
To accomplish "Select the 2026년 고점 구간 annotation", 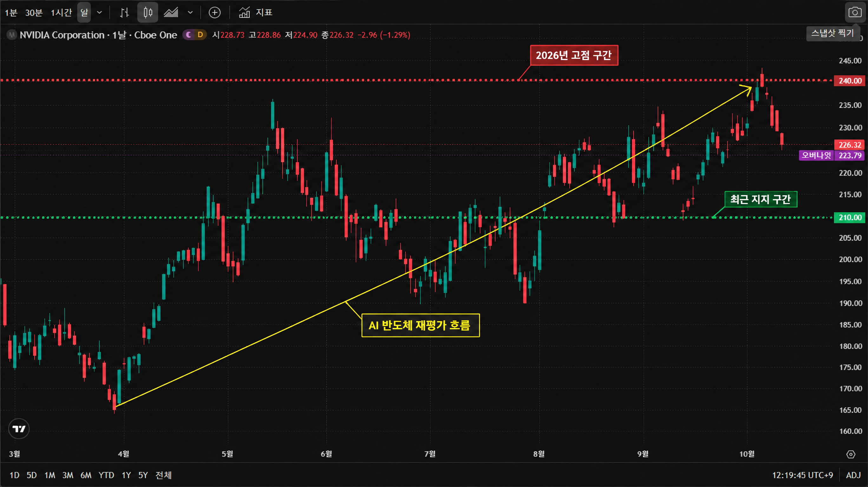I will pos(574,55).
